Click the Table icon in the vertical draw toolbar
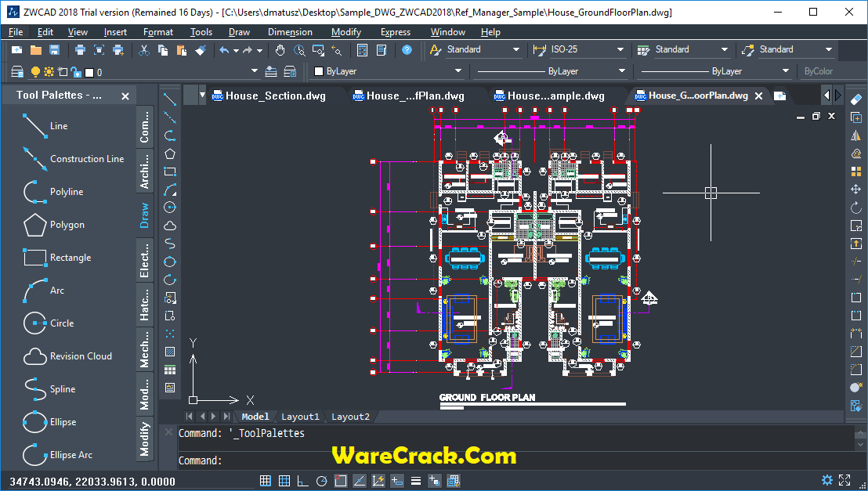The height and width of the screenshot is (491, 868). pos(170,369)
